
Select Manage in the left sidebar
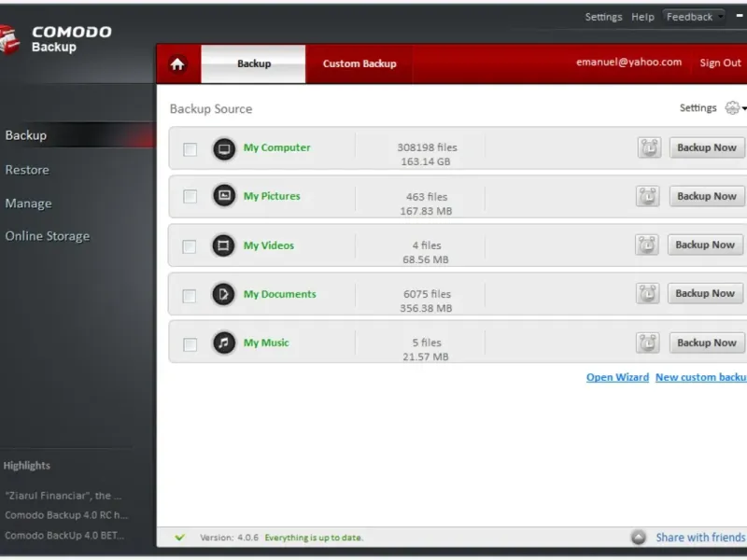[29, 203]
